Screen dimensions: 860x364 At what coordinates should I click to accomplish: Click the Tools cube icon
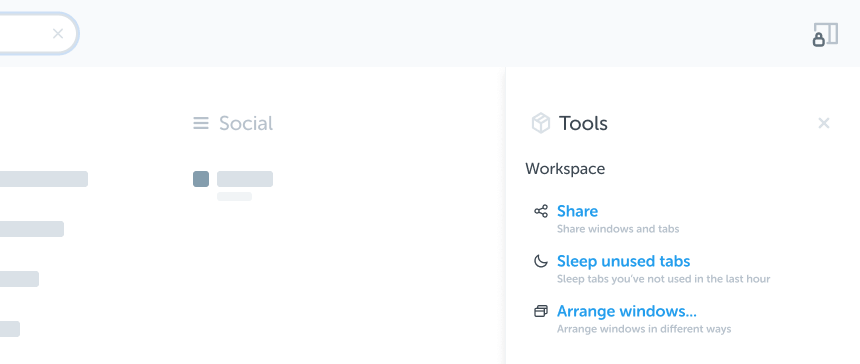point(541,123)
